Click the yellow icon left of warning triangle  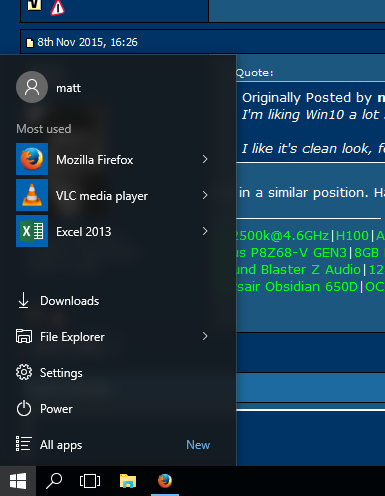pos(35,5)
